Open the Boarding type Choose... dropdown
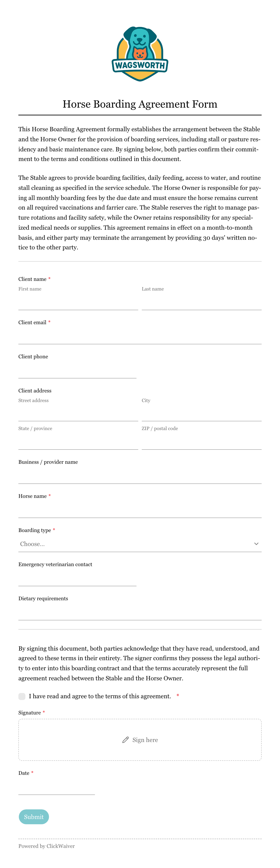 coord(140,544)
